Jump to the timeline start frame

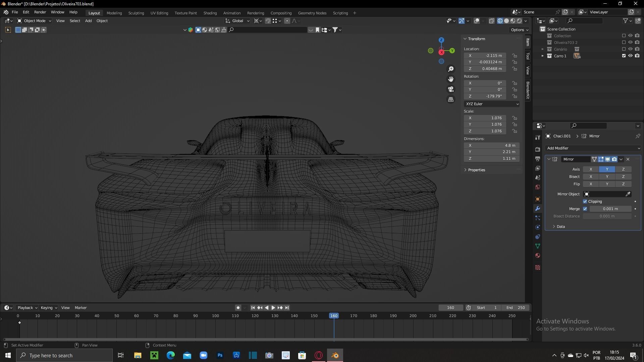pos(253,308)
